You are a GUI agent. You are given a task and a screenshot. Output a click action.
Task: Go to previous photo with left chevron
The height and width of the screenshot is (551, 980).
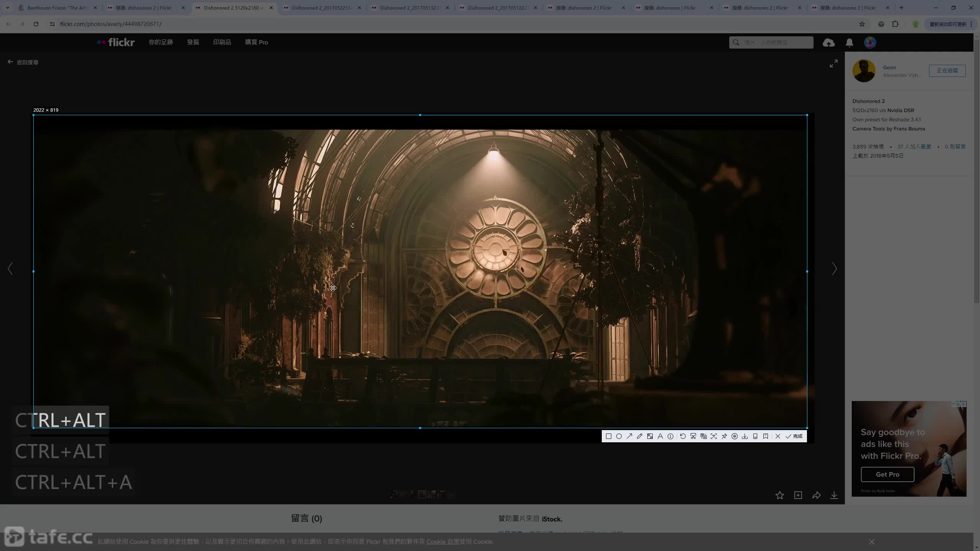coord(10,269)
